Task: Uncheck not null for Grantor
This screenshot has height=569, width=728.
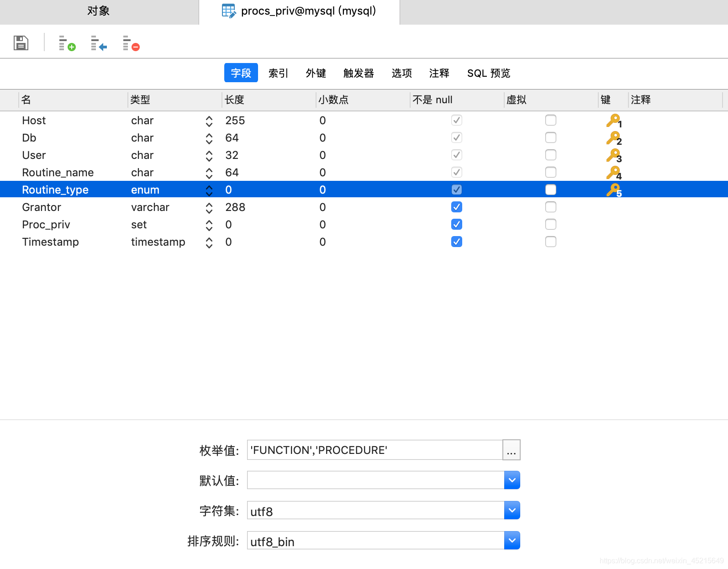Action: coord(457,207)
